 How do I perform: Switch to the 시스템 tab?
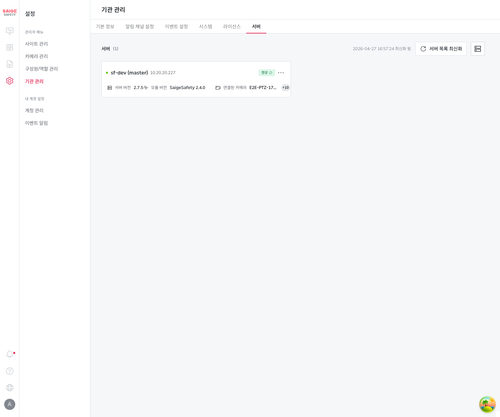click(205, 26)
